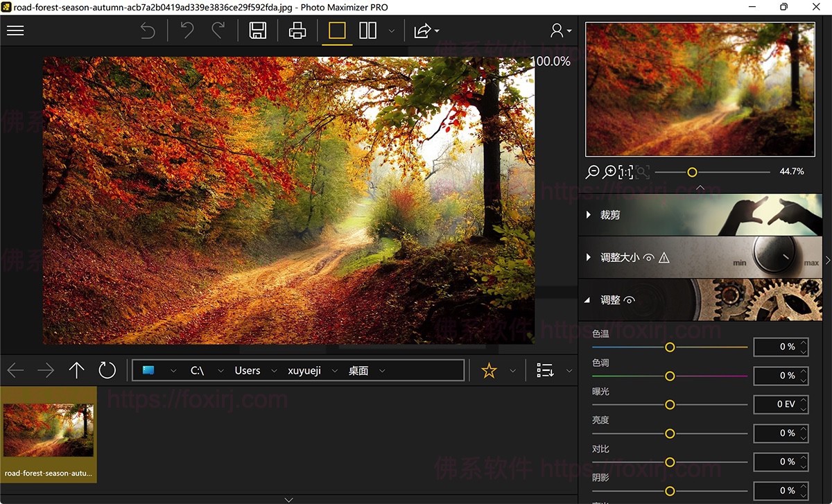Toggle visibility of 调整大小 adjustments
This screenshot has height=504, width=832.
648,257
